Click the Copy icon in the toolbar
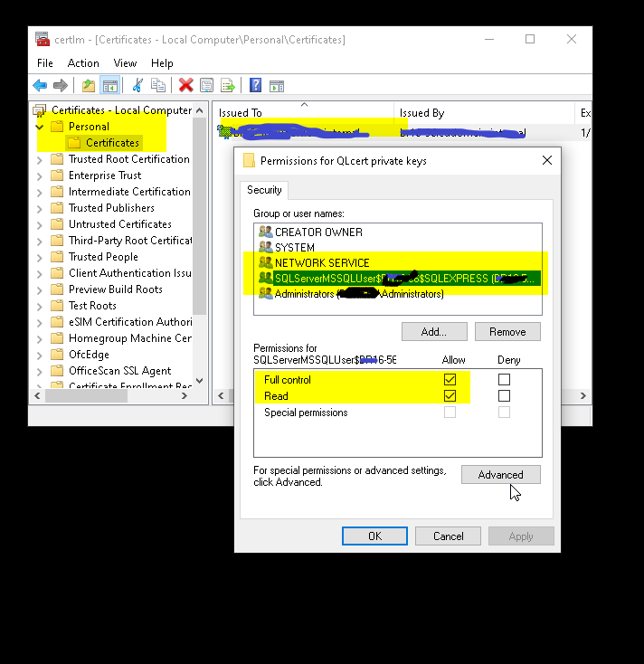 [x=158, y=86]
